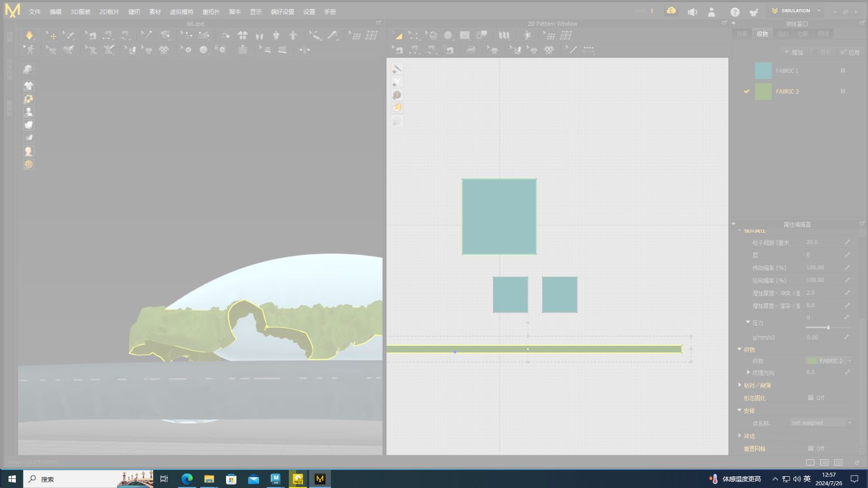Viewport: 868px width, 488px height.
Task: Click the megaphone announcements icon
Action: [692, 11]
